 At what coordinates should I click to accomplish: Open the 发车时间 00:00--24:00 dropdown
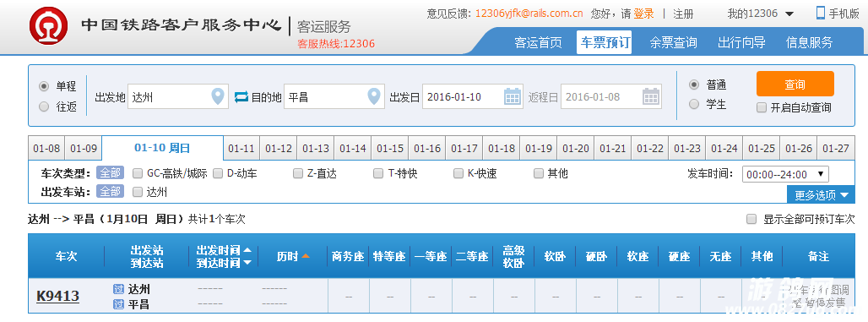785,174
